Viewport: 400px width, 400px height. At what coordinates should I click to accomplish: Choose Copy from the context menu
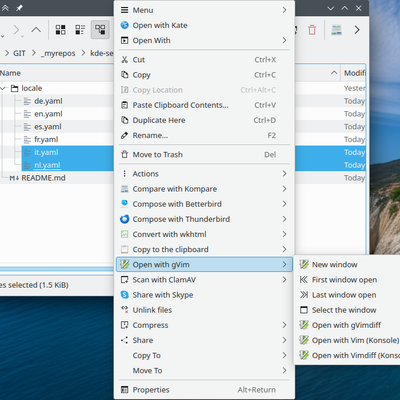pos(204,75)
